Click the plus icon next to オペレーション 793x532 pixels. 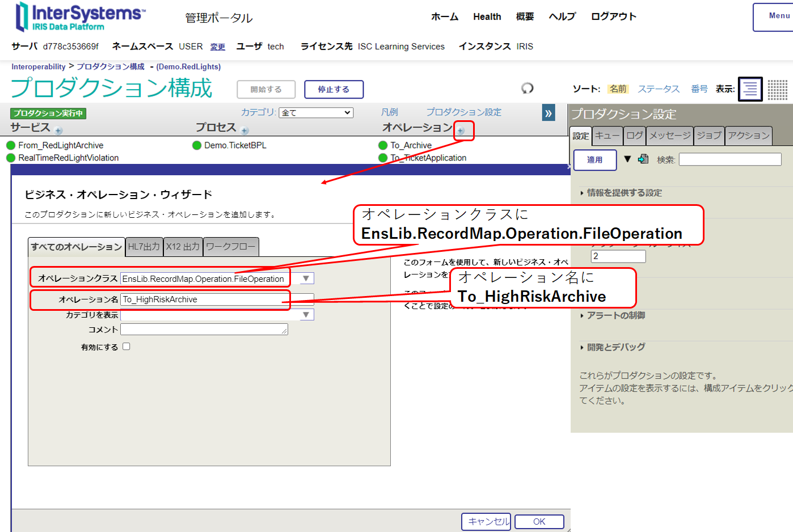[461, 131]
